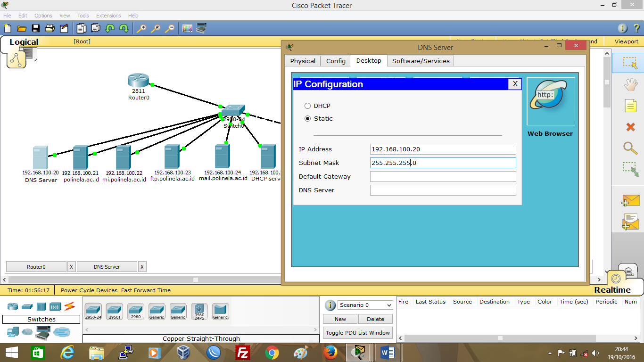Screen dimensions: 644x362
Task: Activate the red X Delete tool
Action: (x=630, y=127)
